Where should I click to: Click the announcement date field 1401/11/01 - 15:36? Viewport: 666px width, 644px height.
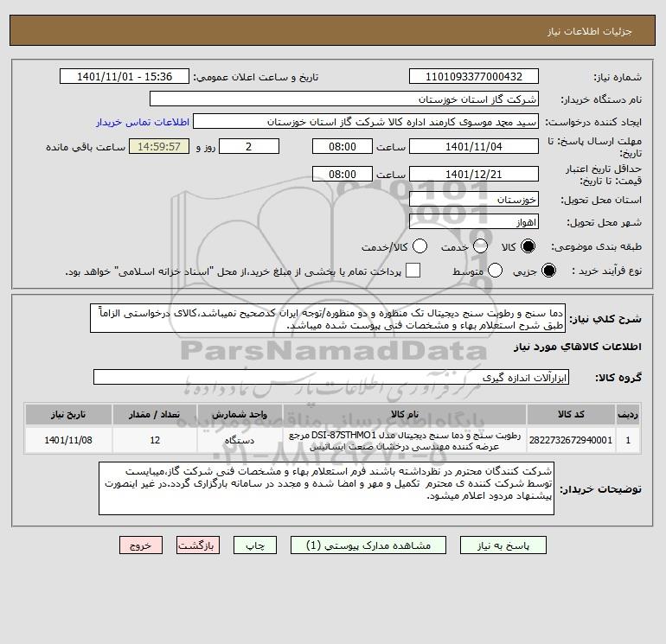click(125, 76)
